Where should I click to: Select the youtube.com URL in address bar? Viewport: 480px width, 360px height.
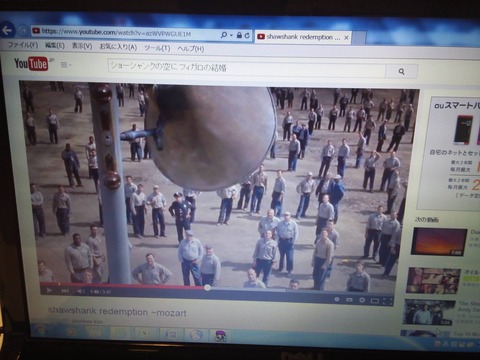click(116, 33)
